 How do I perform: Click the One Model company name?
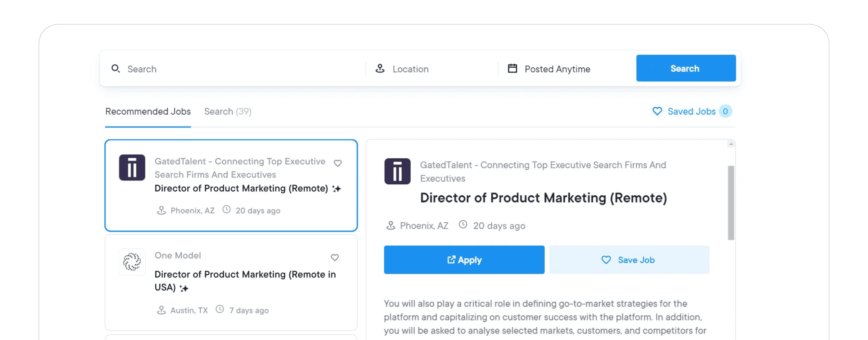click(x=178, y=255)
